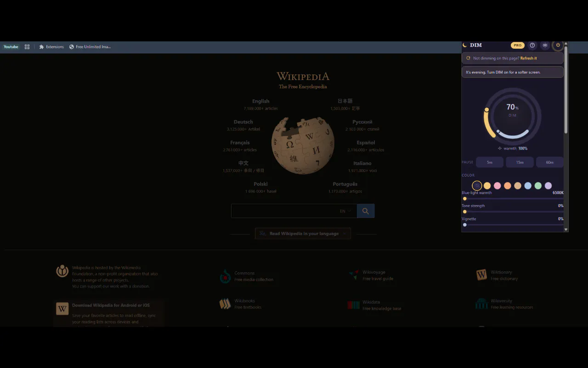This screenshot has height=368, width=588.
Task: Open the Youtube bookmark
Action: tap(11, 47)
